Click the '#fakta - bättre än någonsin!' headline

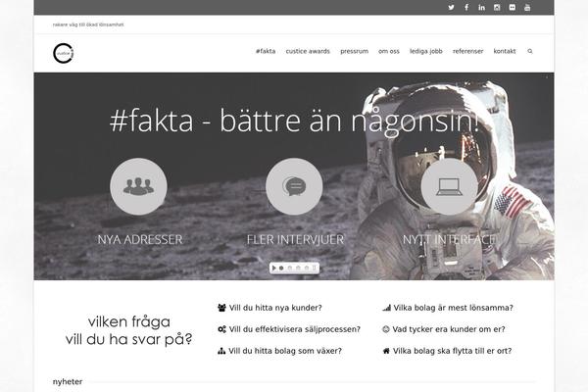(294, 121)
